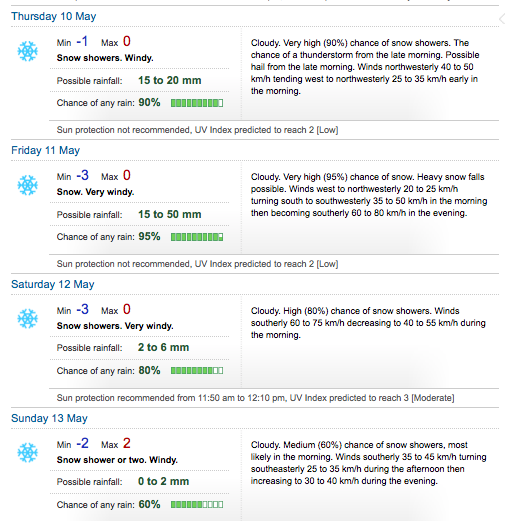Click Saturday's sun protection UV notice

255,398
